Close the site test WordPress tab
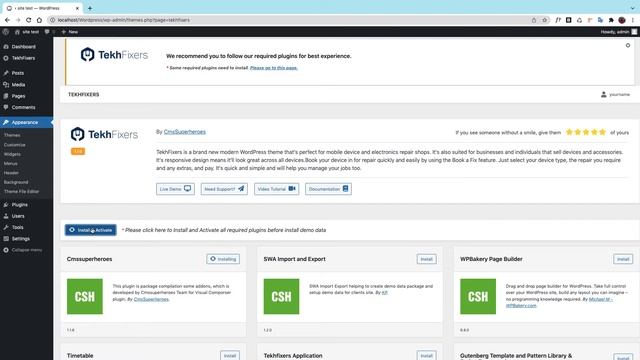The width and height of the screenshot is (640, 360). (x=77, y=8)
